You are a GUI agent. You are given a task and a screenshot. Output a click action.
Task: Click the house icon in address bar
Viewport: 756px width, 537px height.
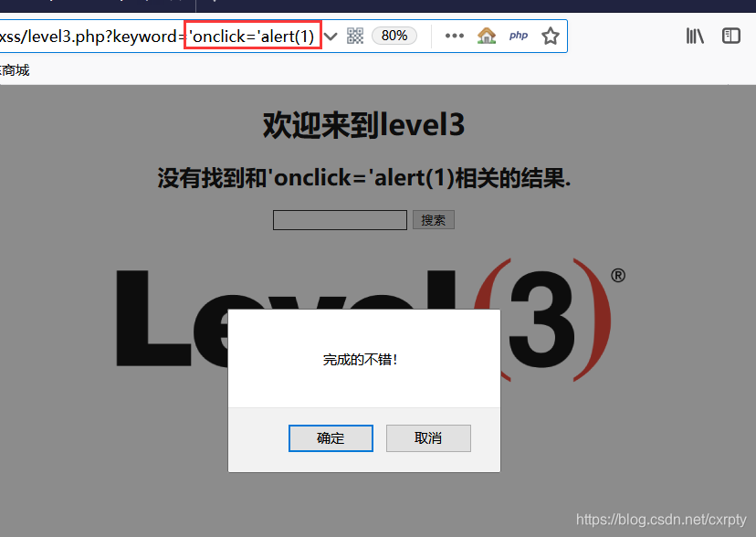[487, 37]
